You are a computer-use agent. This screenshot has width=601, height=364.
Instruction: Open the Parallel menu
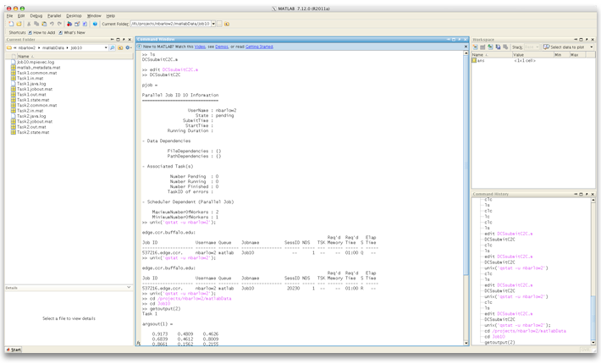pos(54,15)
